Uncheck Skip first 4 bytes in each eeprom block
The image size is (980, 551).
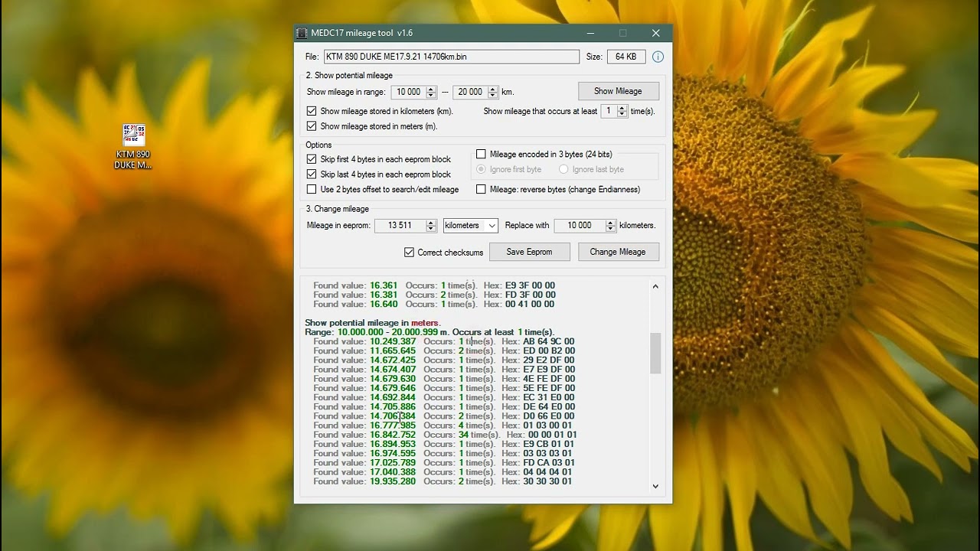312,159
